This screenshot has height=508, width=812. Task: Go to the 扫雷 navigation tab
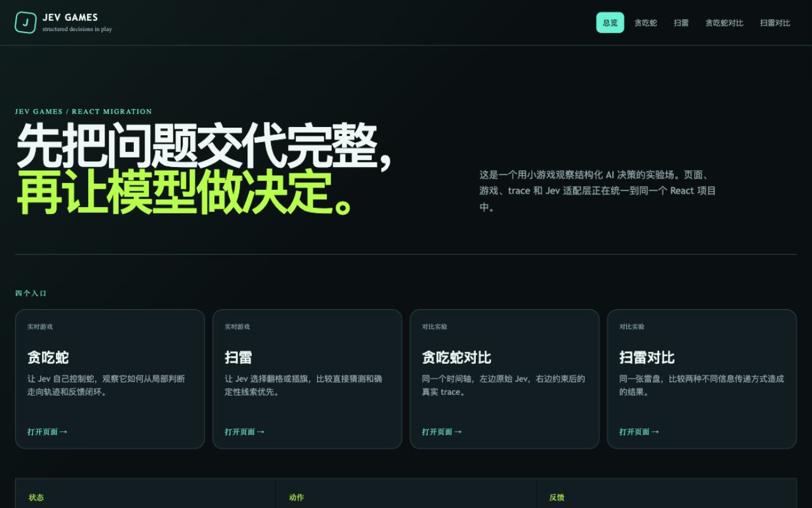pyautogui.click(x=681, y=23)
